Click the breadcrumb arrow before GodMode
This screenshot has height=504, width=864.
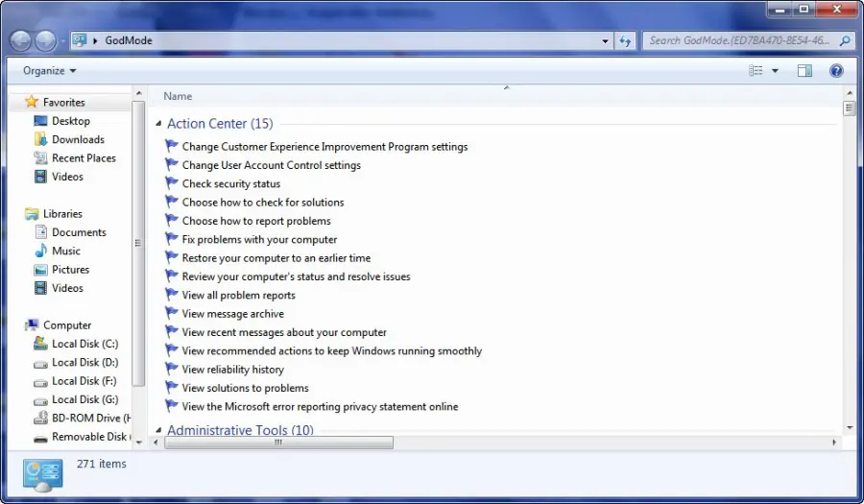(x=95, y=40)
